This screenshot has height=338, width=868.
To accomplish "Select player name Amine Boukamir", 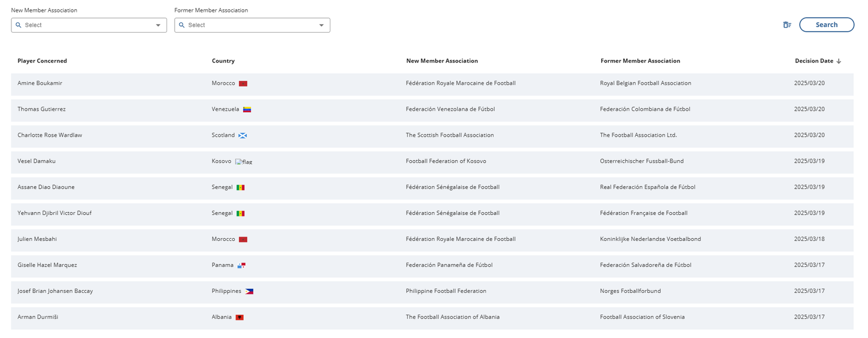I will 40,83.
